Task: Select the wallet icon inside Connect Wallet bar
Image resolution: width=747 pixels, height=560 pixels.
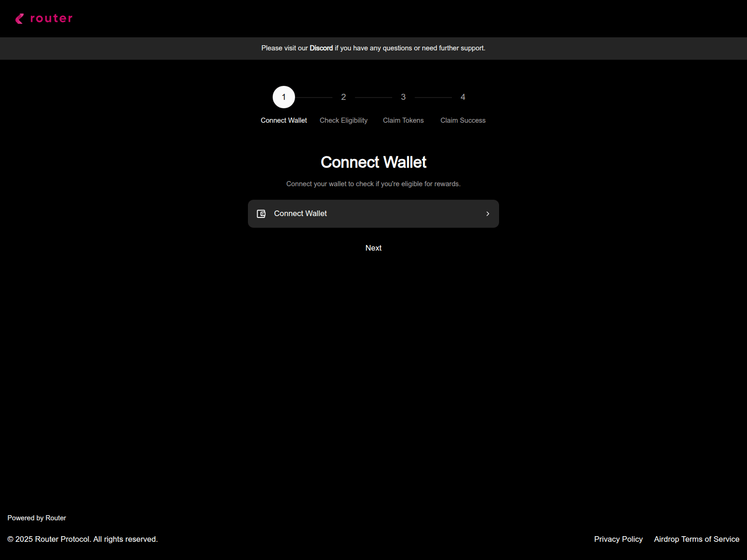Action: click(x=261, y=213)
